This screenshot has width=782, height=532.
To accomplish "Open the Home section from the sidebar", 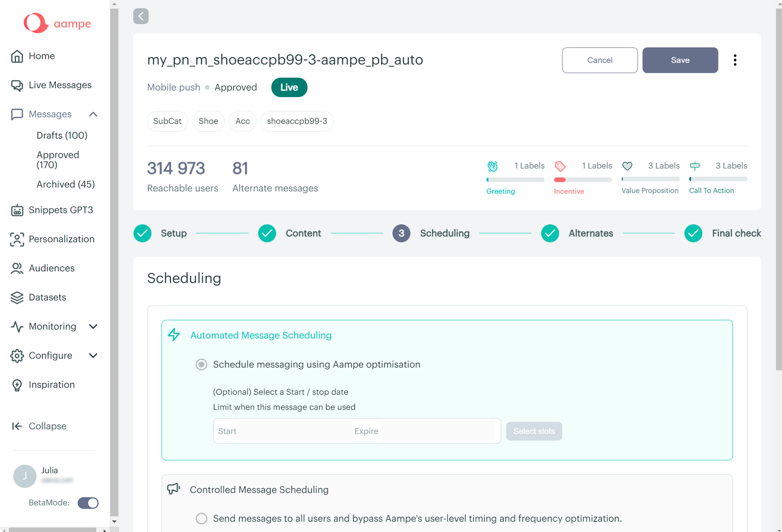I will coord(41,56).
